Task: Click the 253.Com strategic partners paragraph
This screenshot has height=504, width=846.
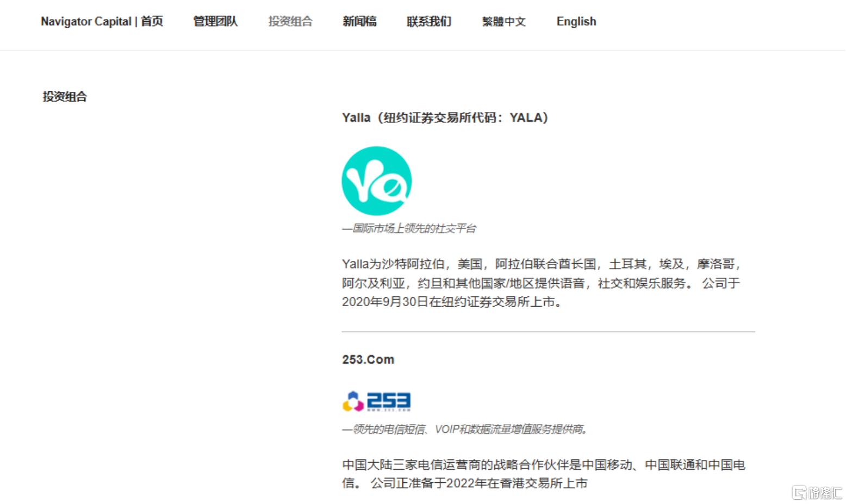Action: (x=543, y=473)
